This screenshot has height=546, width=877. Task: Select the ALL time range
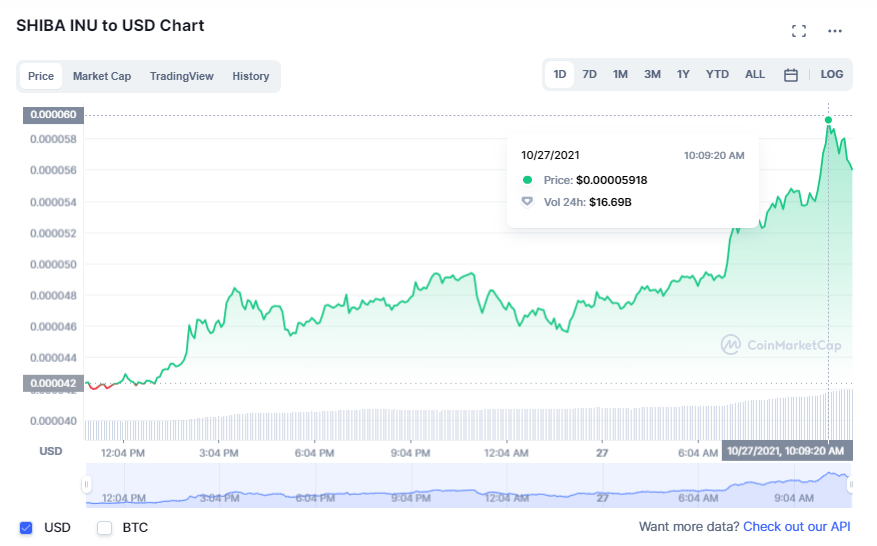[755, 74]
